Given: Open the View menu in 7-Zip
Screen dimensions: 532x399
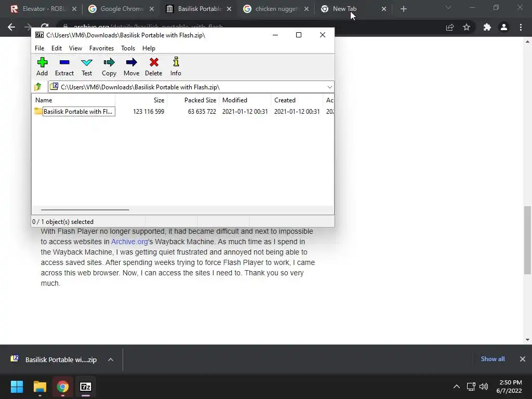Looking at the screenshot, I should pos(75,48).
